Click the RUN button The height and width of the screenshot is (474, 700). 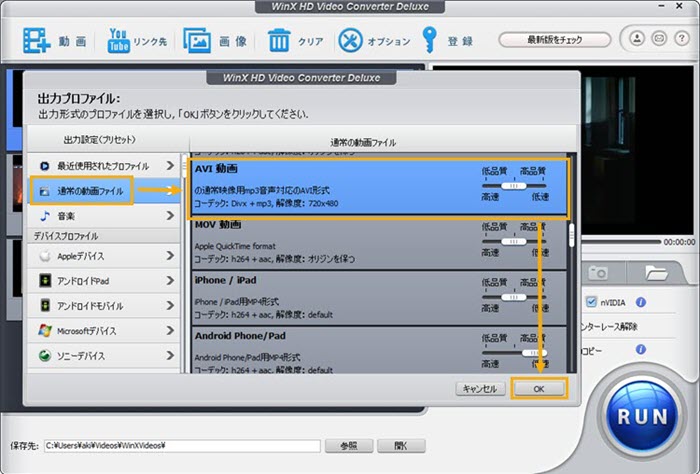tap(642, 416)
